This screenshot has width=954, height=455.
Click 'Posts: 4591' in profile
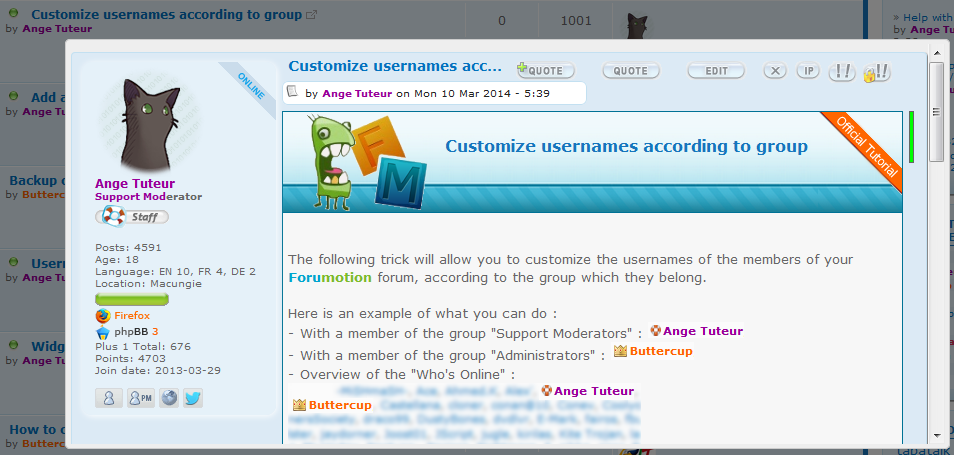[x=128, y=248]
